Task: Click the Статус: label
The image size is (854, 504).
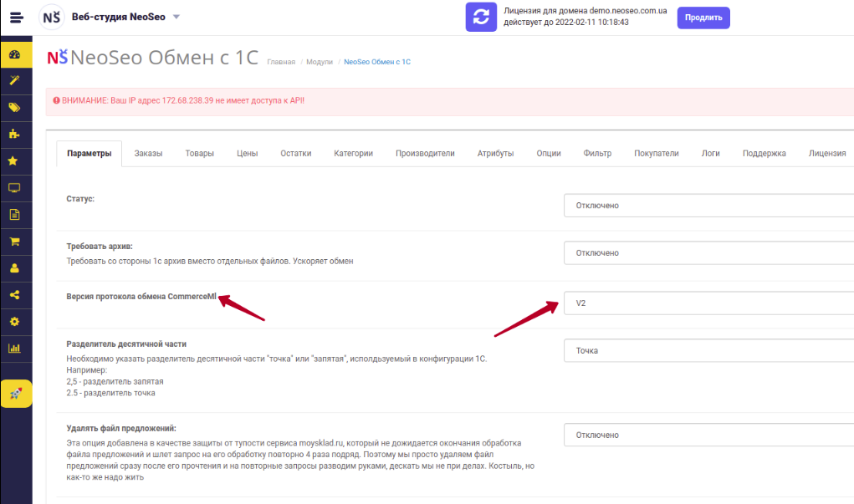Action: click(x=80, y=199)
